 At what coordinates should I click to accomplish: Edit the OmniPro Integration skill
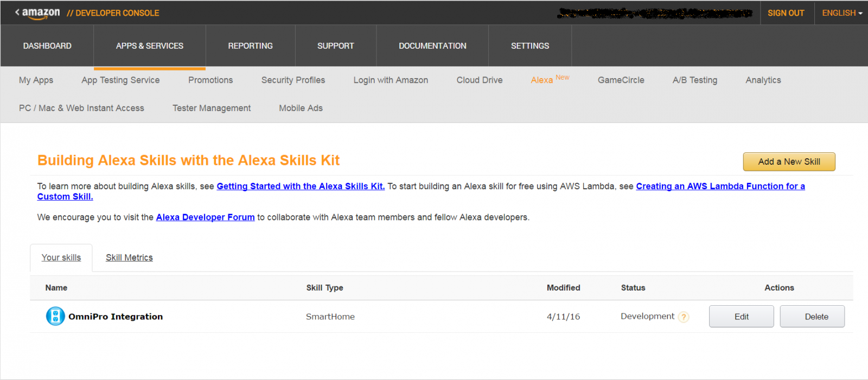741,317
